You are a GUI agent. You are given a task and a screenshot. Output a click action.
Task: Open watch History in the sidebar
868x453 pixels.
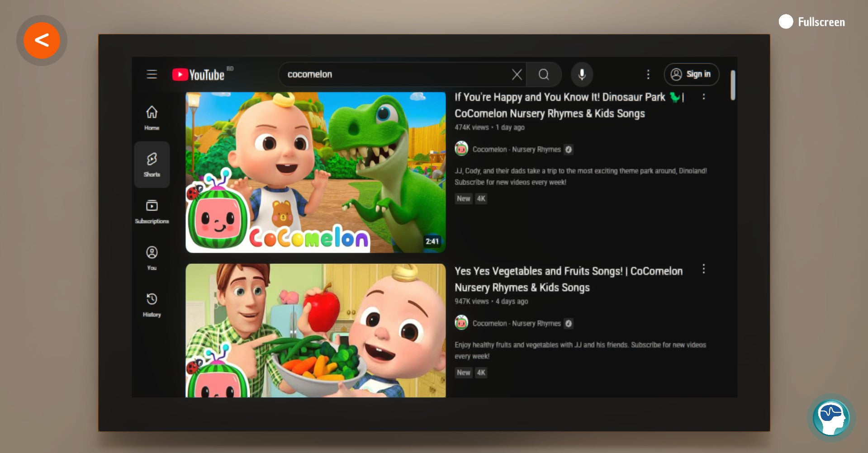pos(152,305)
